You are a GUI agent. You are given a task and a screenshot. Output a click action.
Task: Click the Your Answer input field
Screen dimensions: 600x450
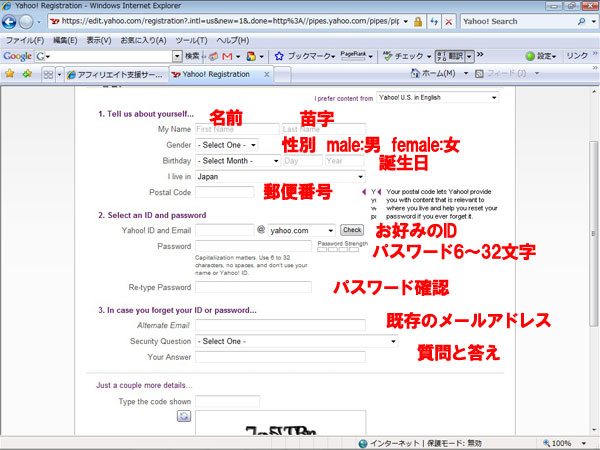coord(280,357)
